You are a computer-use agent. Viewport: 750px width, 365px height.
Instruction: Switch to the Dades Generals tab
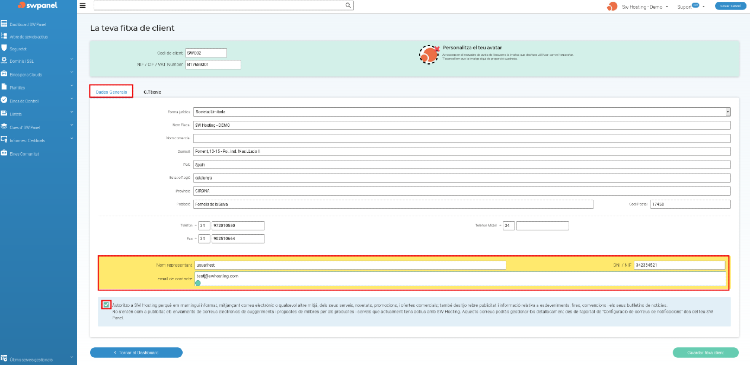pos(111,91)
